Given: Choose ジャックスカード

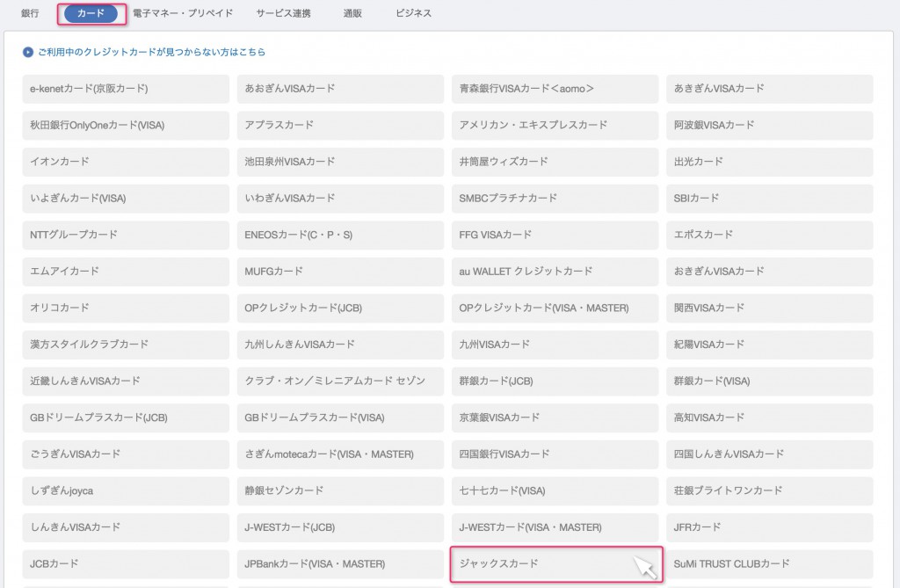Looking at the screenshot, I should click(x=555, y=564).
